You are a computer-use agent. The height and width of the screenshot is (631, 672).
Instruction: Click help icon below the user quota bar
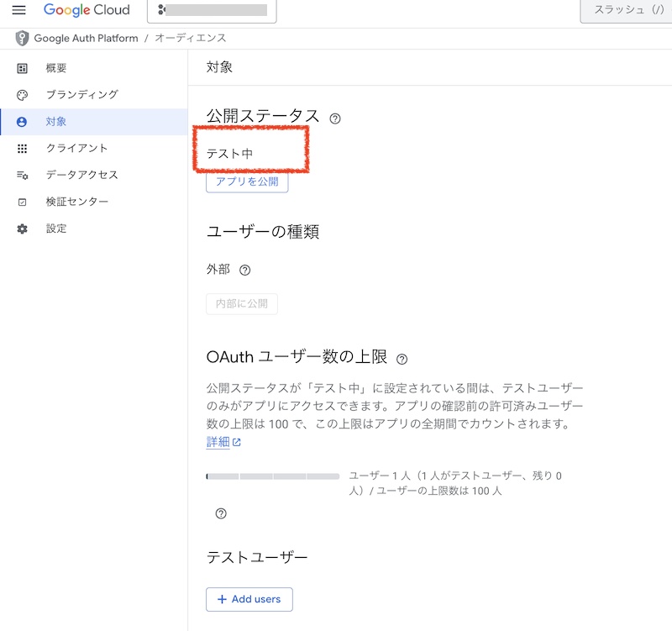pyautogui.click(x=221, y=513)
